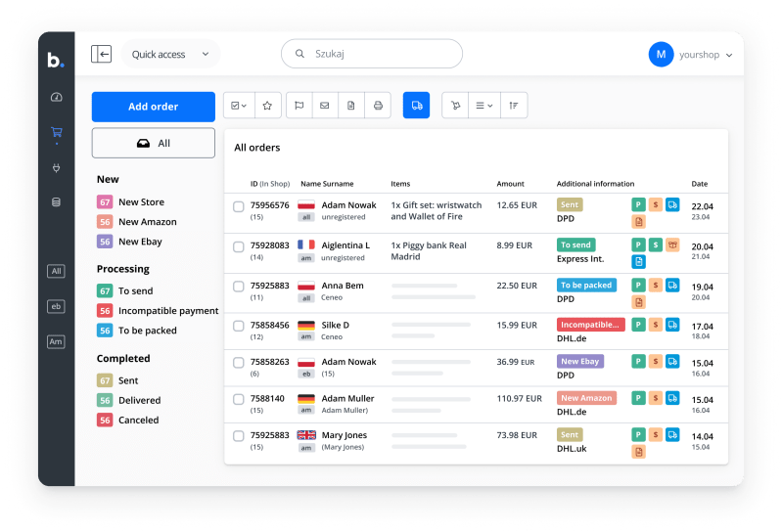Screen dimensions: 782x532
Task: Open the Delivered status folder
Action: coord(129,400)
